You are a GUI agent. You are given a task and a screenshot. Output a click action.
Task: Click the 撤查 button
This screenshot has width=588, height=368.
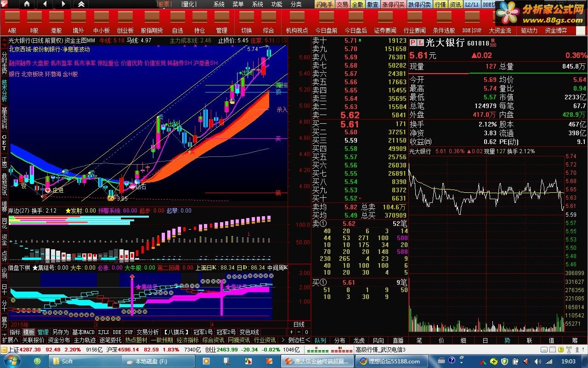click(x=373, y=4)
